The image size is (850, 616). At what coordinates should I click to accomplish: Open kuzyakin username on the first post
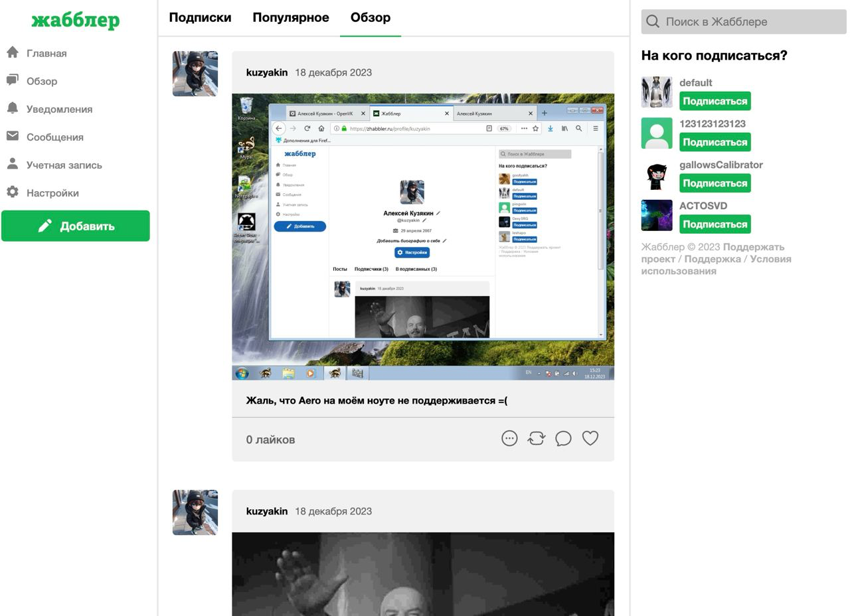(267, 72)
